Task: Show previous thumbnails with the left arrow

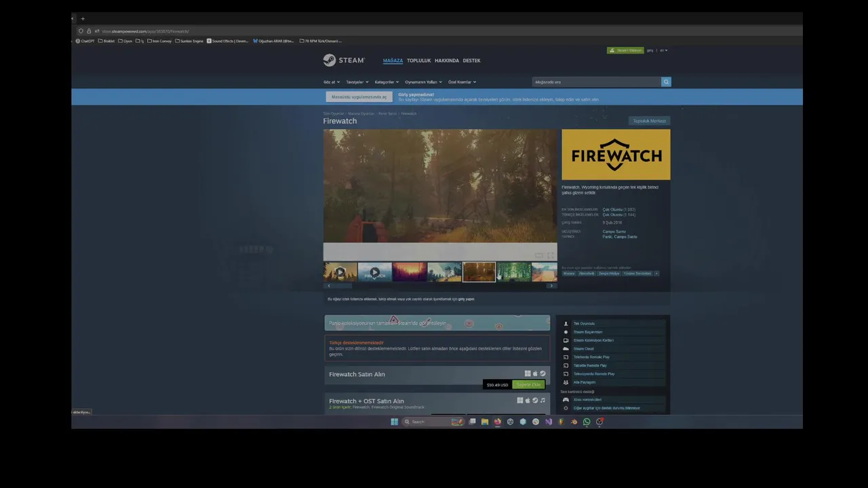Action: pos(329,286)
